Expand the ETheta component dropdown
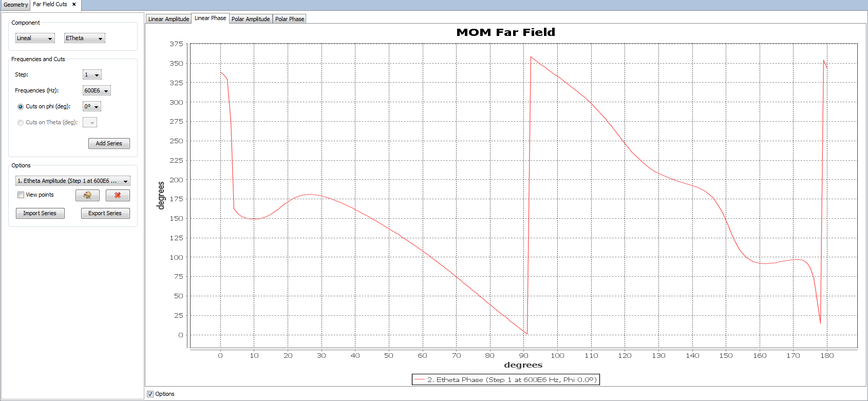Screen dimensions: 868x401 84,39
